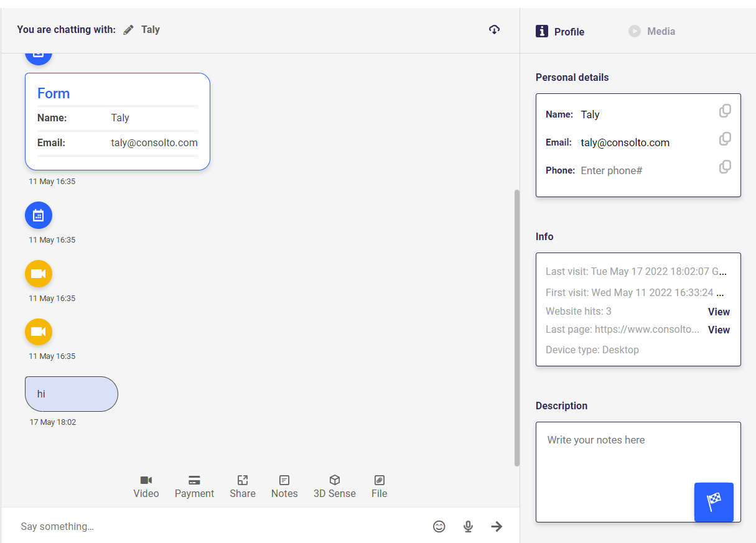
Task: Start a Video call
Action: click(146, 486)
